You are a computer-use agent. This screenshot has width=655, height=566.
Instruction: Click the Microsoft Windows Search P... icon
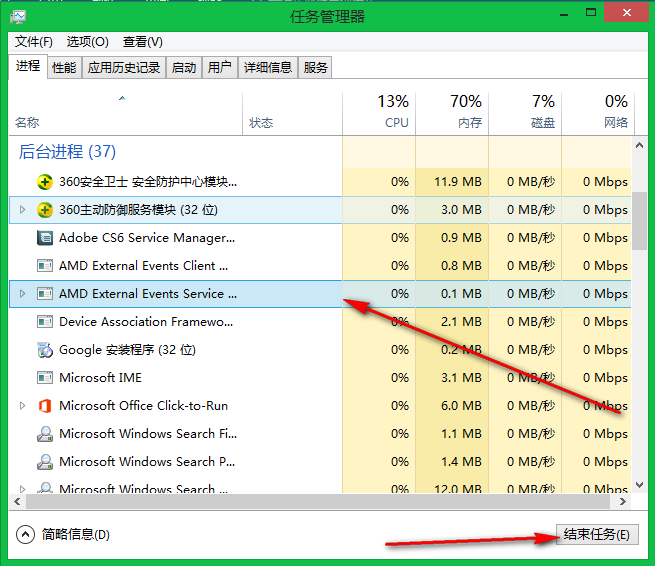tap(45, 462)
